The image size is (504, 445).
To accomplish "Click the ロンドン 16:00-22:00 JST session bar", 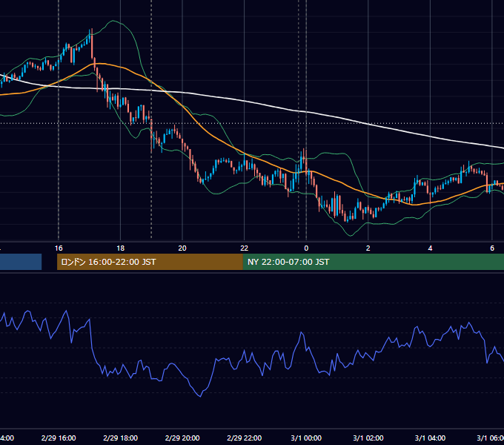I will click(150, 262).
